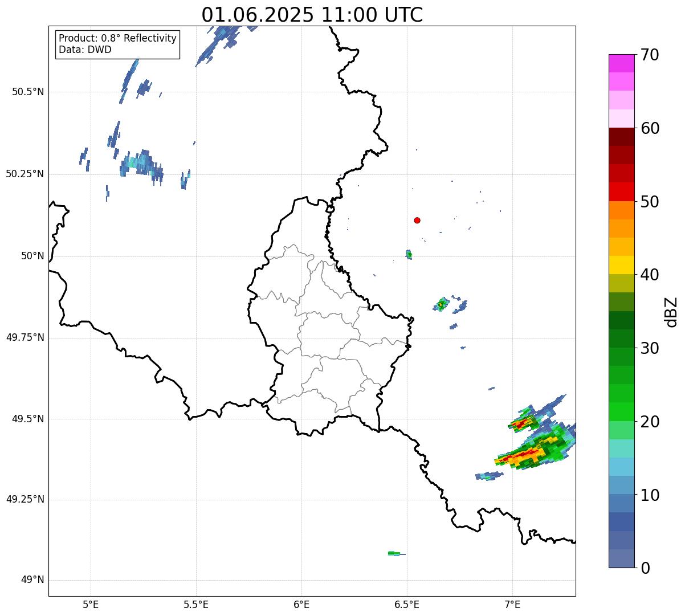Click longitude label 5°E
The height and width of the screenshot is (616, 685).
[91, 605]
